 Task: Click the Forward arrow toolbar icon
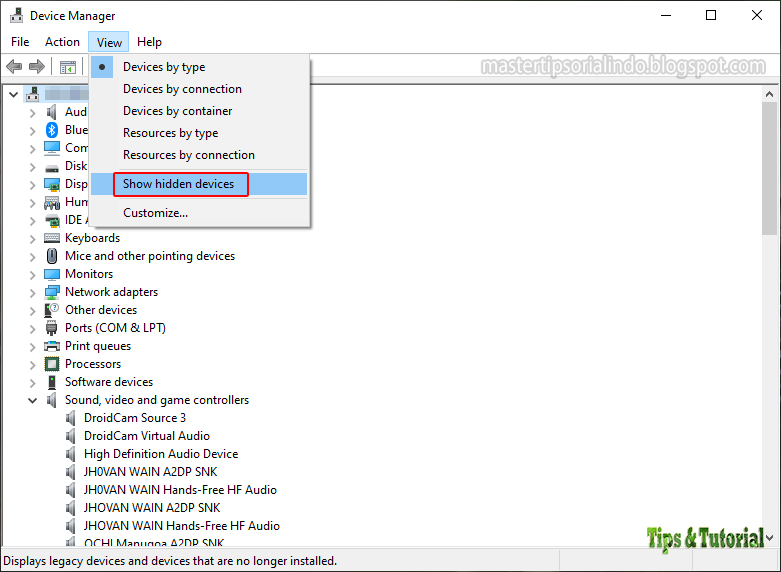[37, 66]
